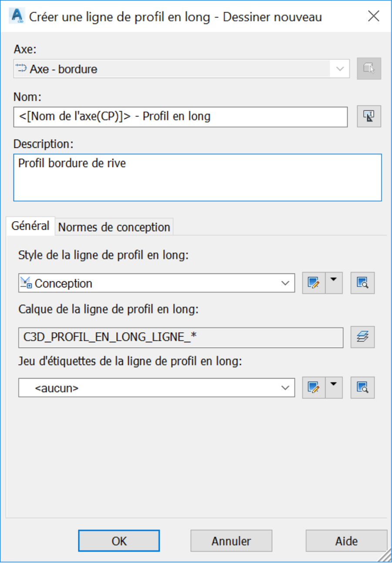Edit the current label set icon

[314, 387]
